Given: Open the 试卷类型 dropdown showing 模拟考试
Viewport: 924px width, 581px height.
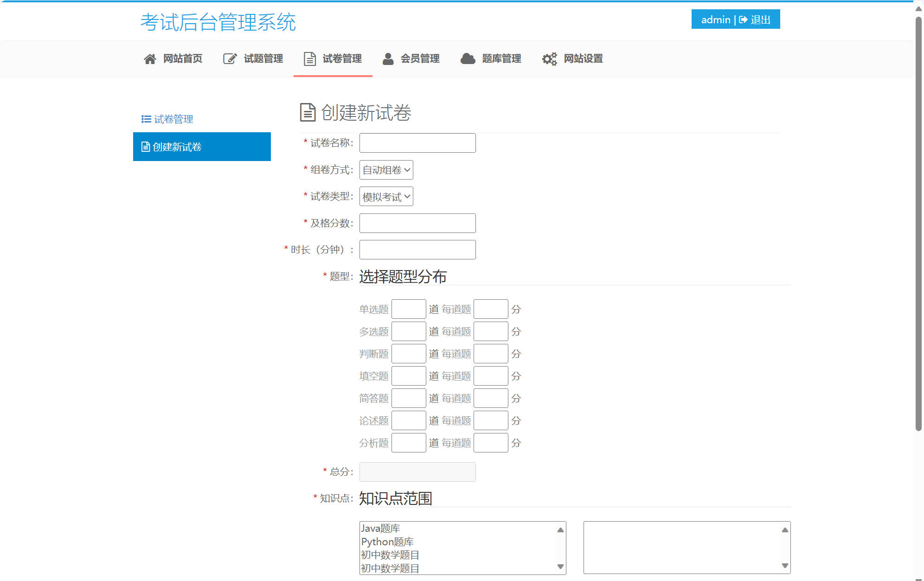Looking at the screenshot, I should [386, 196].
